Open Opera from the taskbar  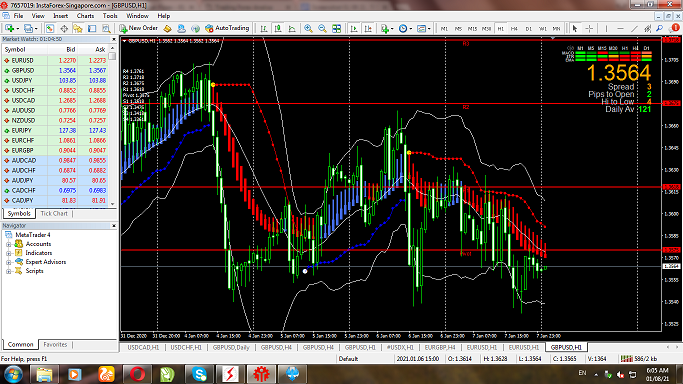click(137, 374)
